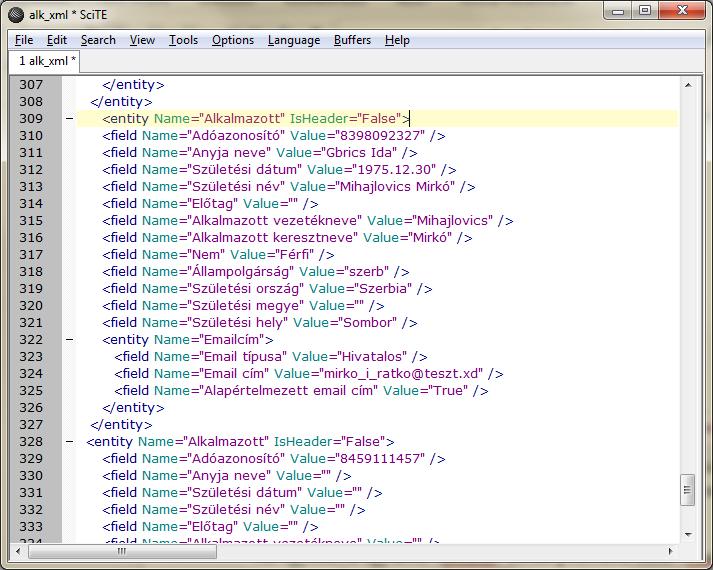Maximize the SciTE window

tap(645, 10)
